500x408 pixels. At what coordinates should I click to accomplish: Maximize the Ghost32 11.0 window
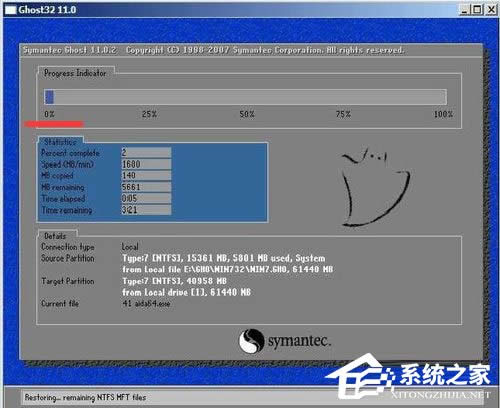[x=477, y=10]
